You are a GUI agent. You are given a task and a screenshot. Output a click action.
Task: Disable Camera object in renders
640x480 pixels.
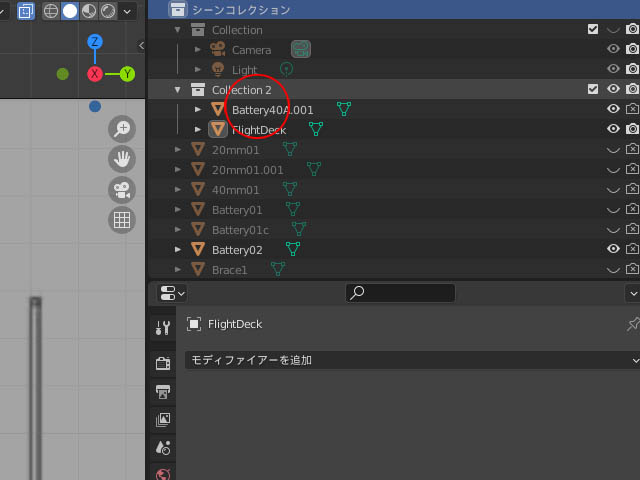pos(632,49)
